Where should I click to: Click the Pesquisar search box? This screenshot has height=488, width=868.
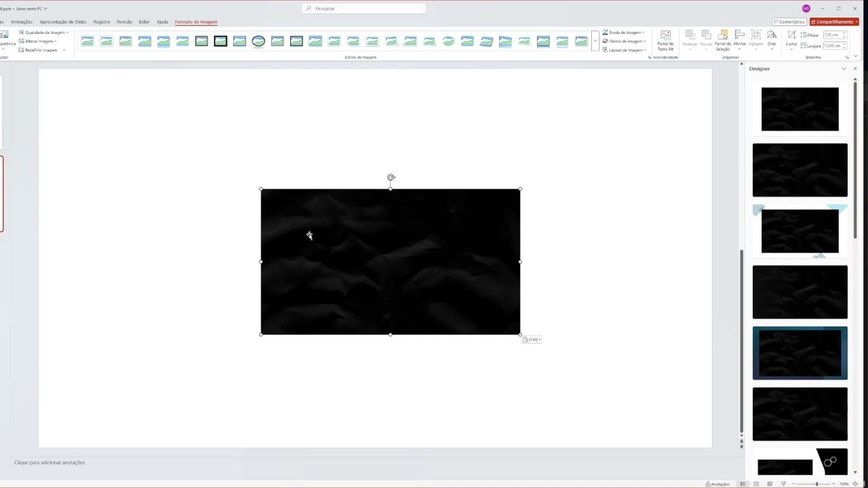(364, 8)
